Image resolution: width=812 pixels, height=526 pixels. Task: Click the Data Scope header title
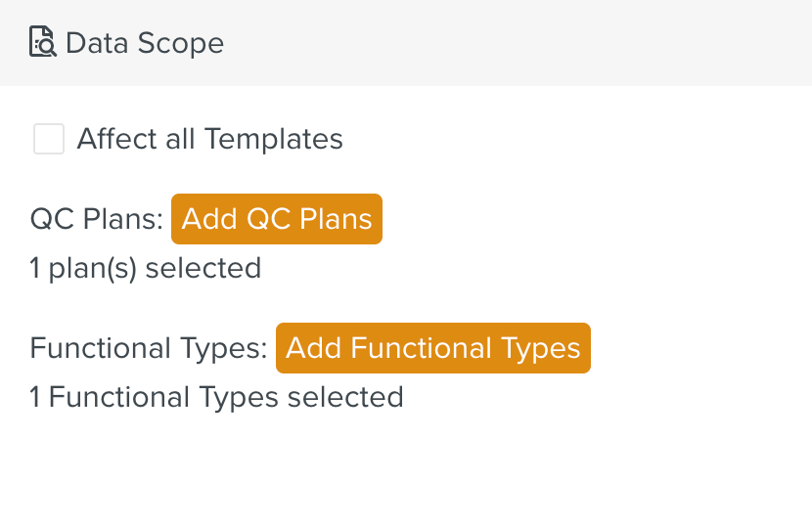point(145,43)
